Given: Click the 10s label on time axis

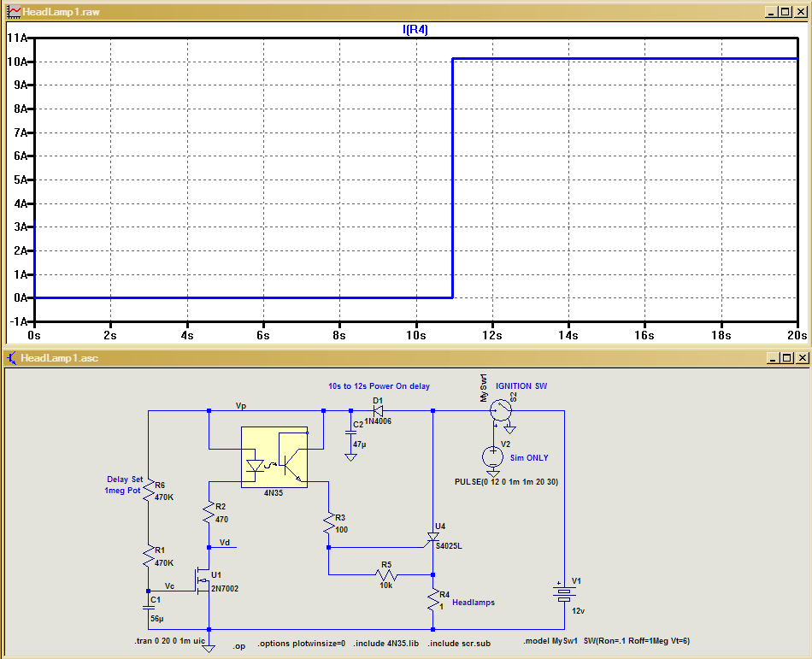Looking at the screenshot, I should 416,335.
